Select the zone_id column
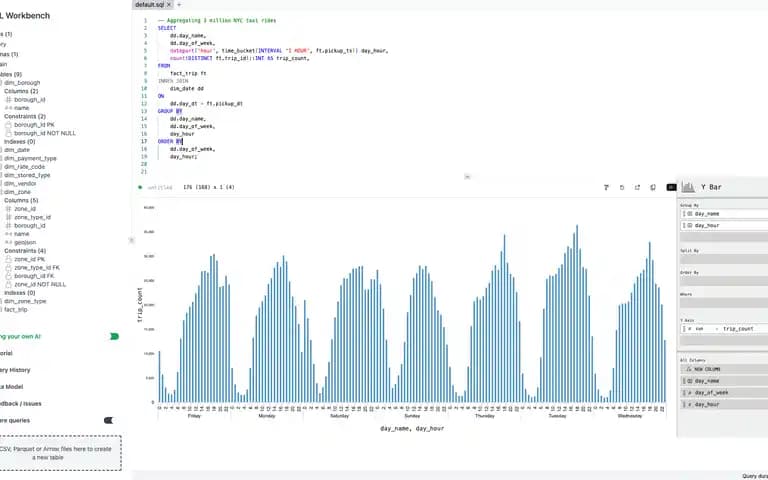768x480 pixels. click(24, 209)
